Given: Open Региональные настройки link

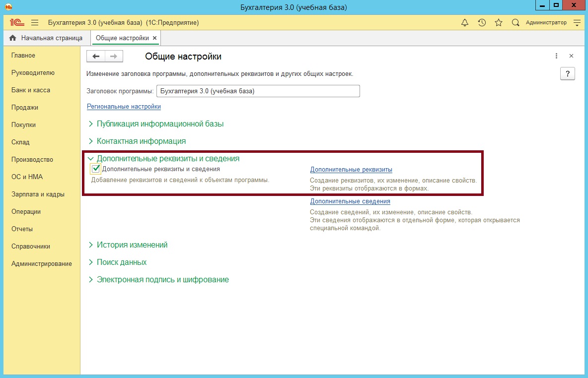Looking at the screenshot, I should tap(124, 107).
